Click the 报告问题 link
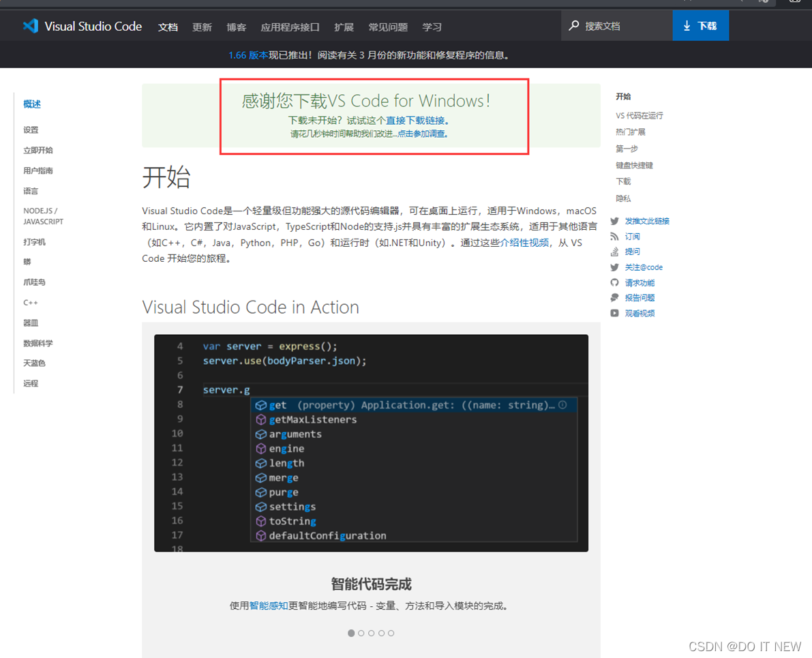This screenshot has height=658, width=812. point(640,298)
